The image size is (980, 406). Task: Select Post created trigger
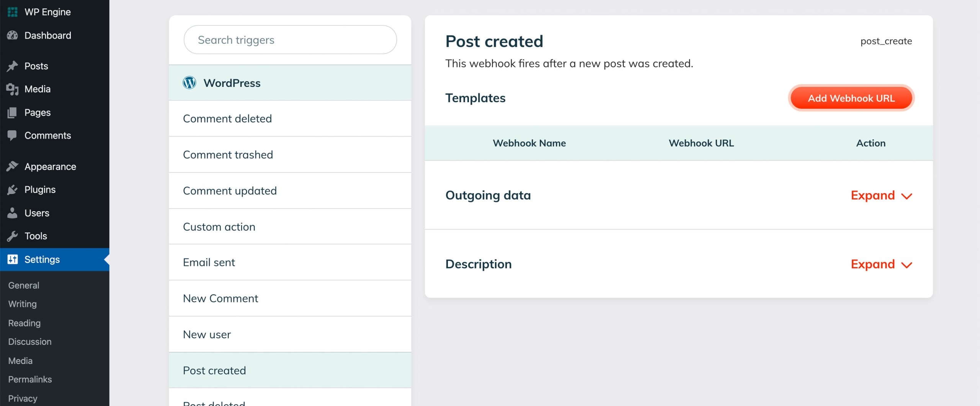[x=290, y=370]
